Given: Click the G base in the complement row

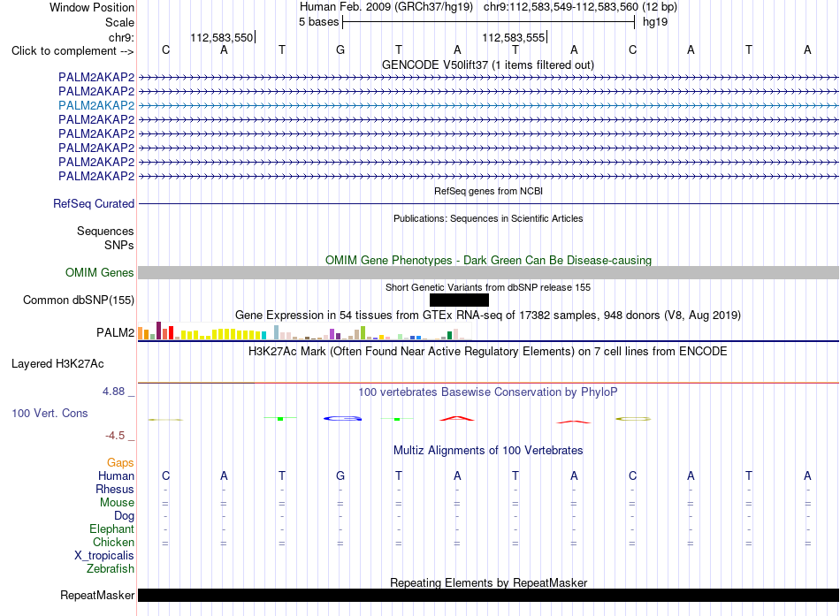Looking at the screenshot, I should click(340, 50).
